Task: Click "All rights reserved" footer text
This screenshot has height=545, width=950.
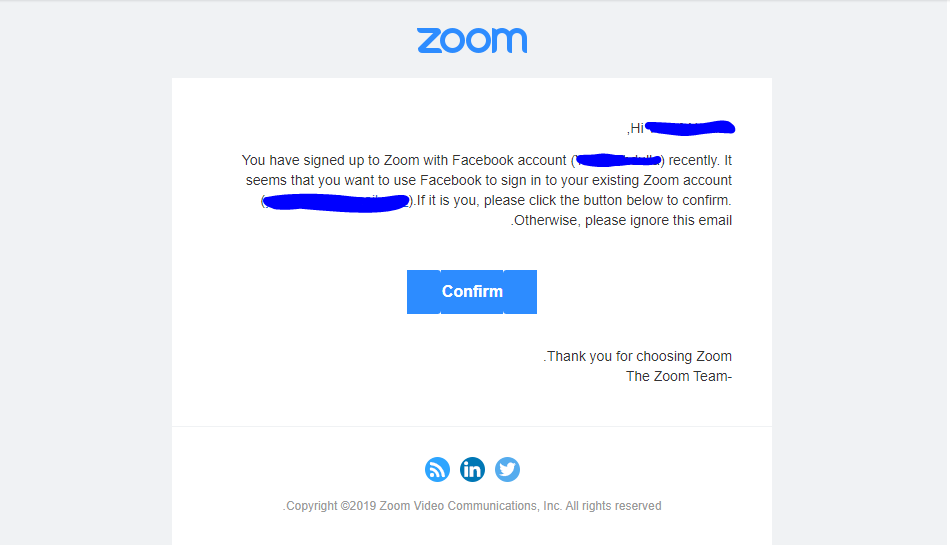Action: pos(613,506)
